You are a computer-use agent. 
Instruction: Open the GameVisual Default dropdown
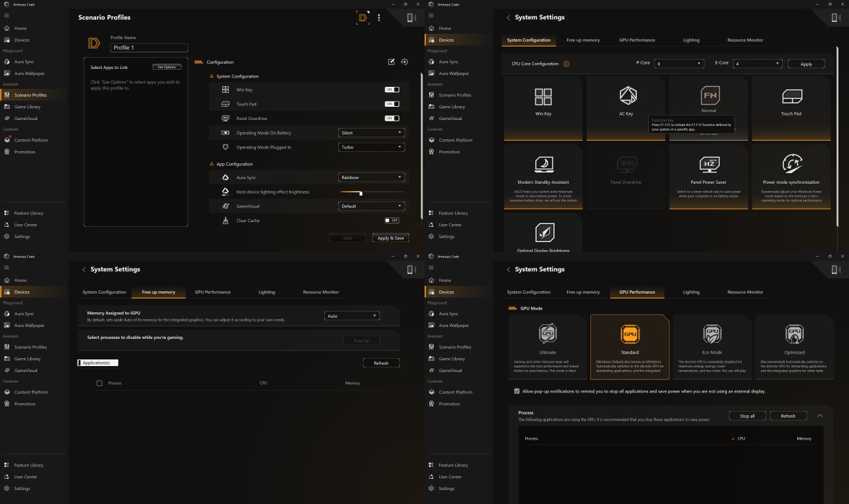(371, 206)
